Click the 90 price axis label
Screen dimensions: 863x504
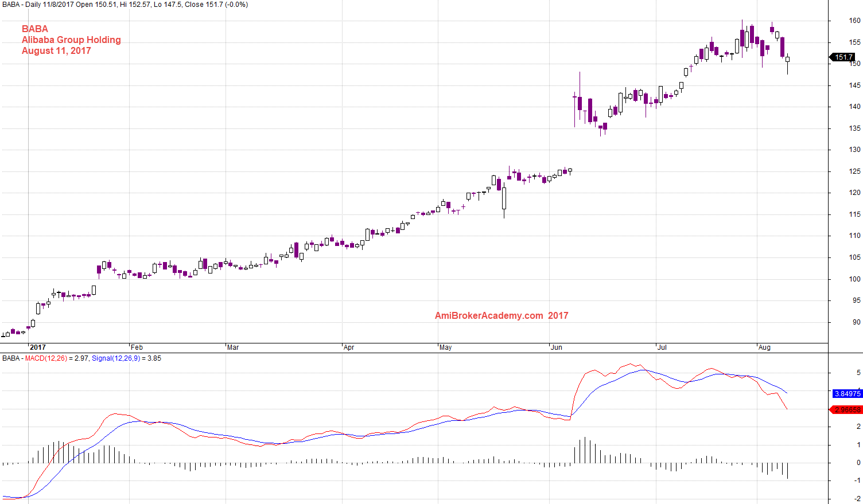[857, 322]
